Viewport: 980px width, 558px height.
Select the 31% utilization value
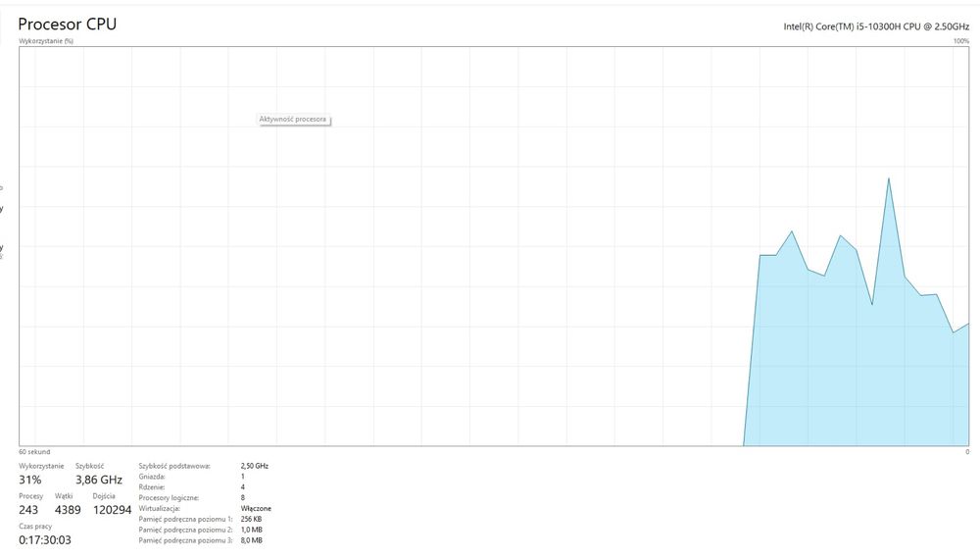[30, 480]
